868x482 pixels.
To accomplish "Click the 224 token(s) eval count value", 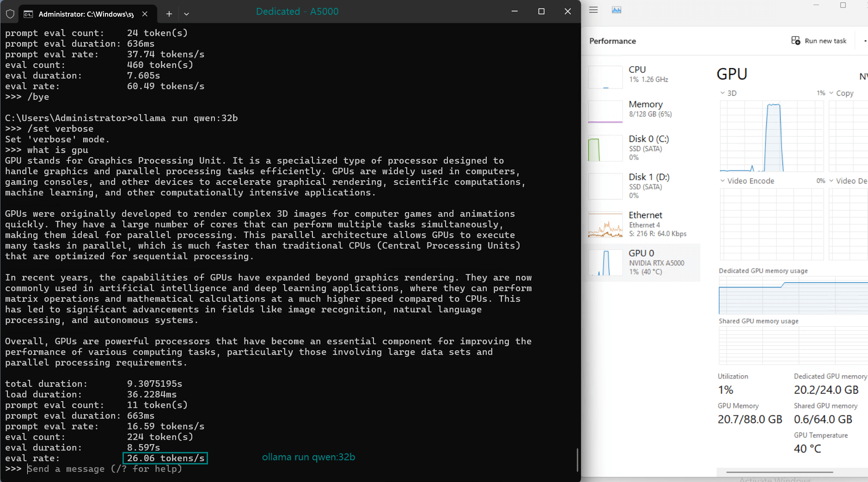I will click(160, 437).
